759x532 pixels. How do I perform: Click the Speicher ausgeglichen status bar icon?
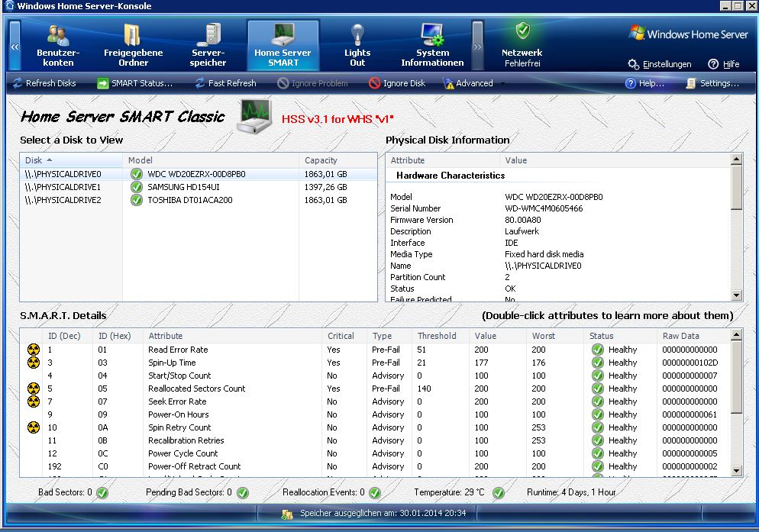pos(287,514)
